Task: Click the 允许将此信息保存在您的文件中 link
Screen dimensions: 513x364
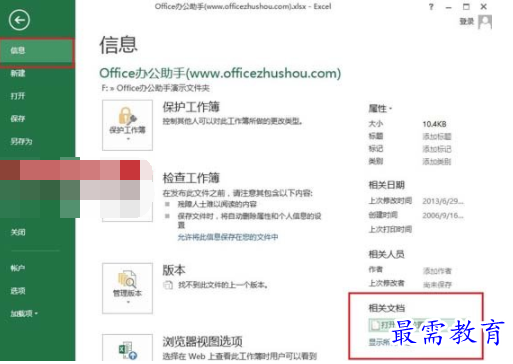Action: click(228, 237)
